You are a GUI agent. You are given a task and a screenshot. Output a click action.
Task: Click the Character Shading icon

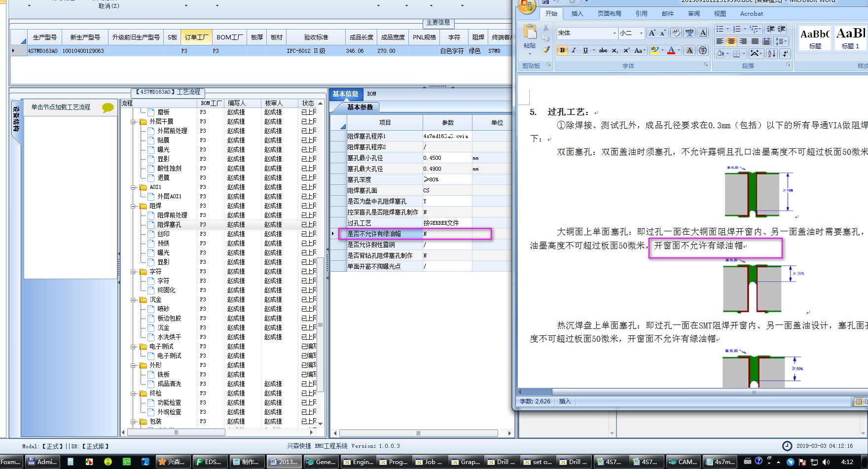click(x=689, y=50)
